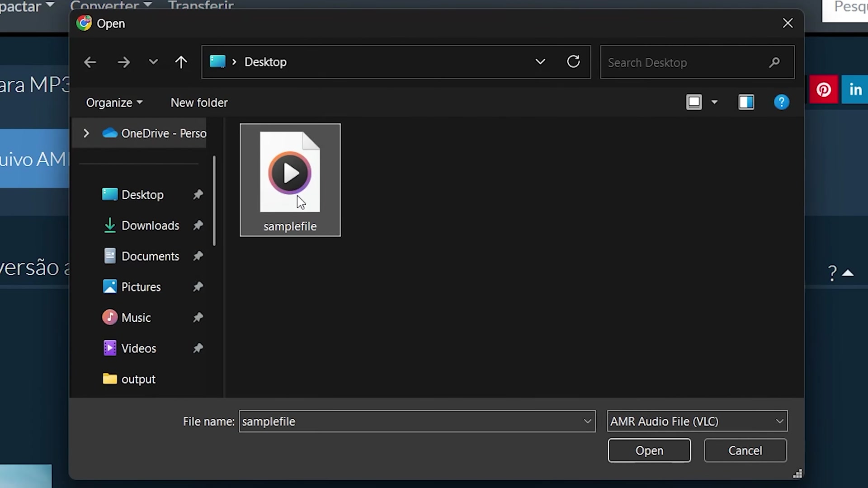Navigate up to the parent folder
The image size is (868, 488).
(181, 62)
